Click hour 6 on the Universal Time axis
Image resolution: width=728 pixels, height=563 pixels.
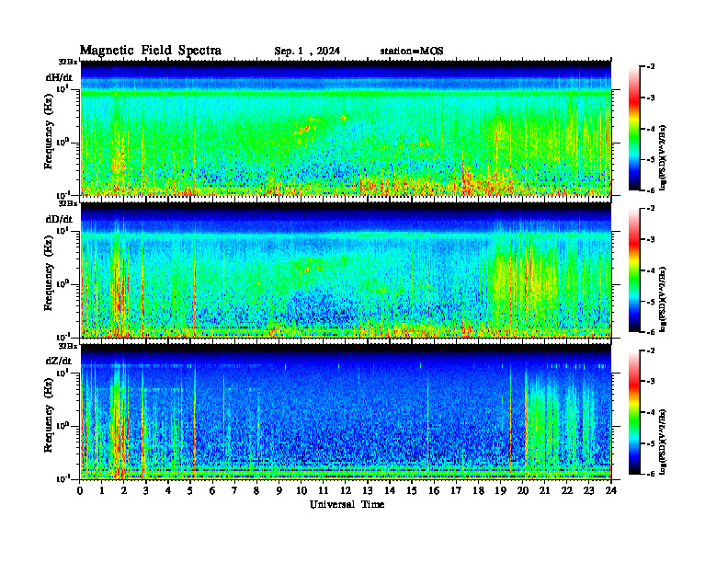click(x=212, y=490)
